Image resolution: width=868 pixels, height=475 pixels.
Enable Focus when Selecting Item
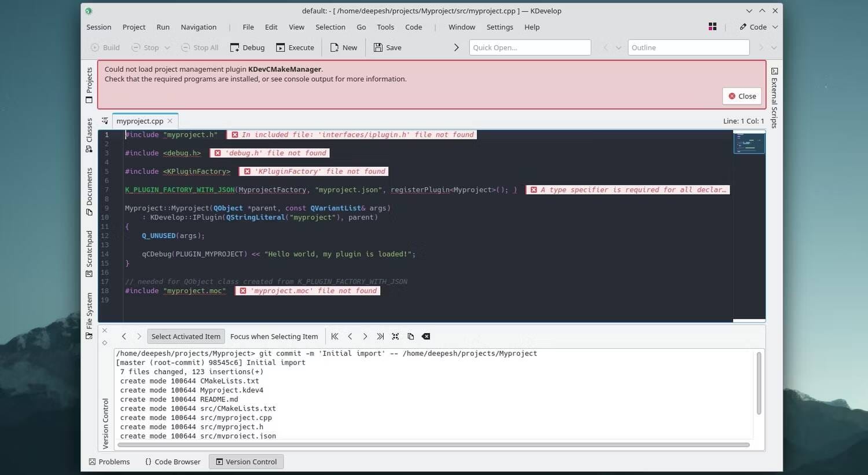[274, 336]
